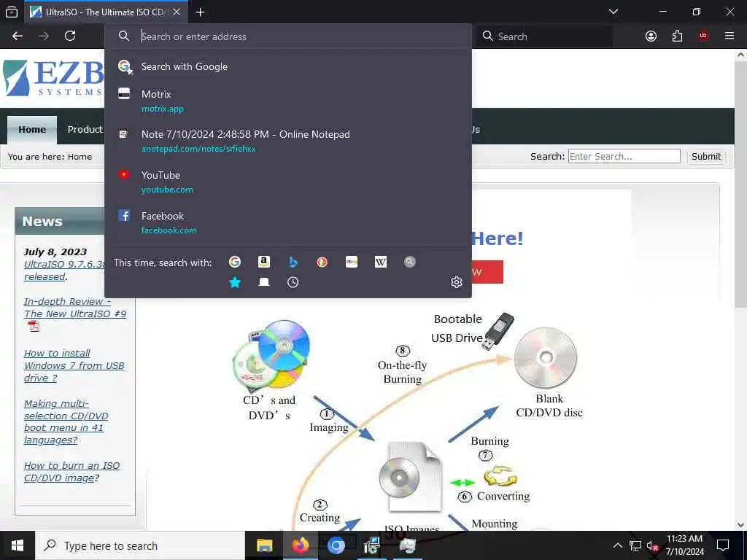Click the gray magnifier search engine icon
Image resolution: width=747 pixels, height=560 pixels.
click(x=410, y=262)
